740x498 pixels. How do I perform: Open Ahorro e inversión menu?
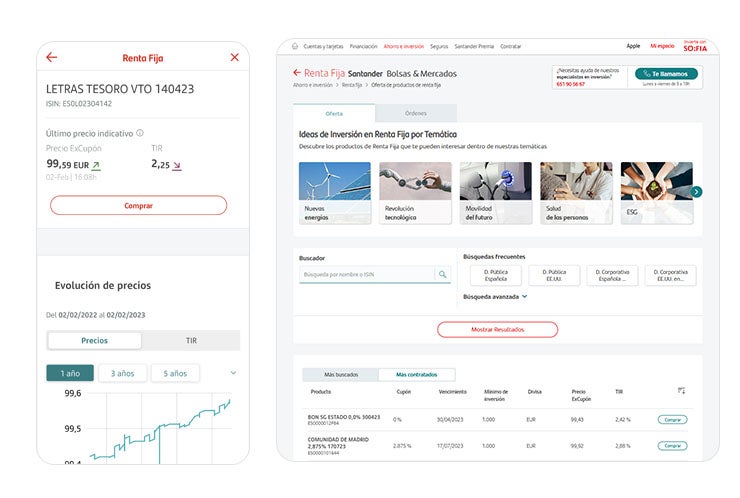click(404, 46)
